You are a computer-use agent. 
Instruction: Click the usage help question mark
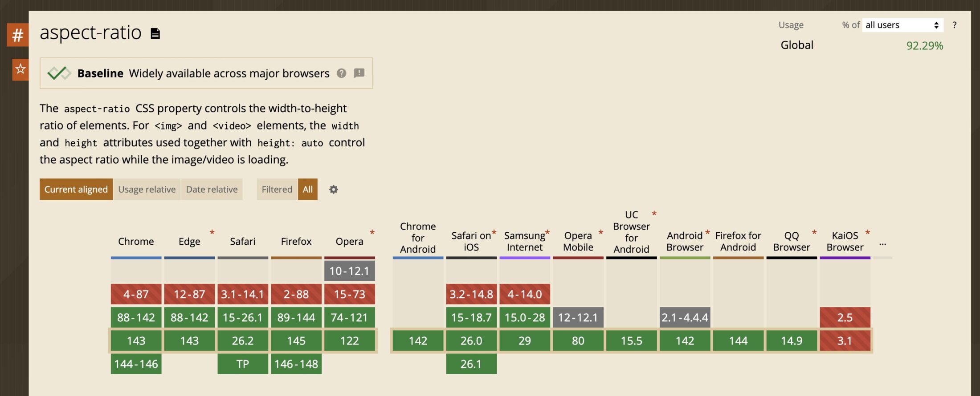click(x=954, y=25)
